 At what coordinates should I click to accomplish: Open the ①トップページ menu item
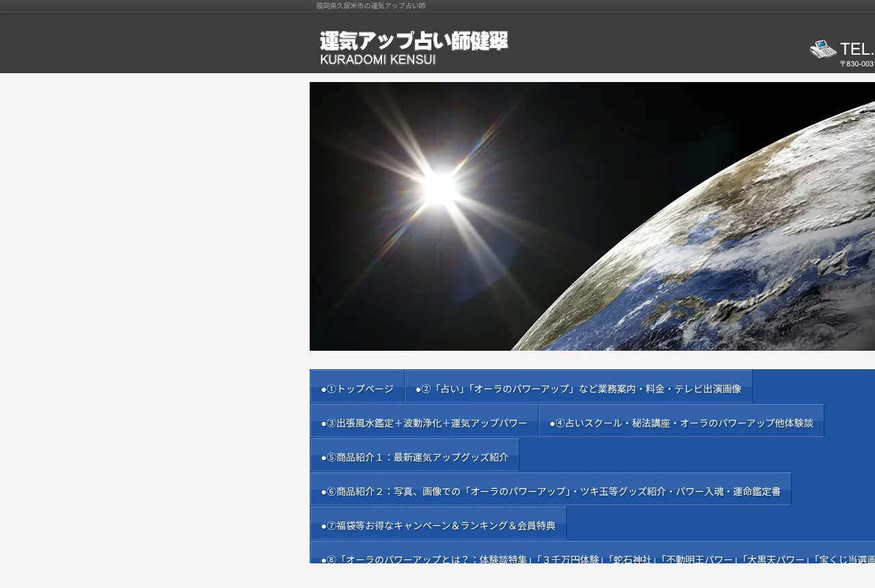tap(358, 387)
